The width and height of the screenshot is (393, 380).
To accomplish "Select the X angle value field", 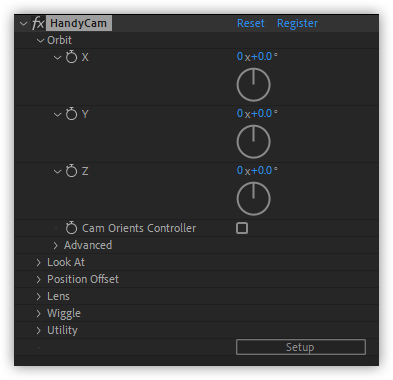I will pos(257,57).
